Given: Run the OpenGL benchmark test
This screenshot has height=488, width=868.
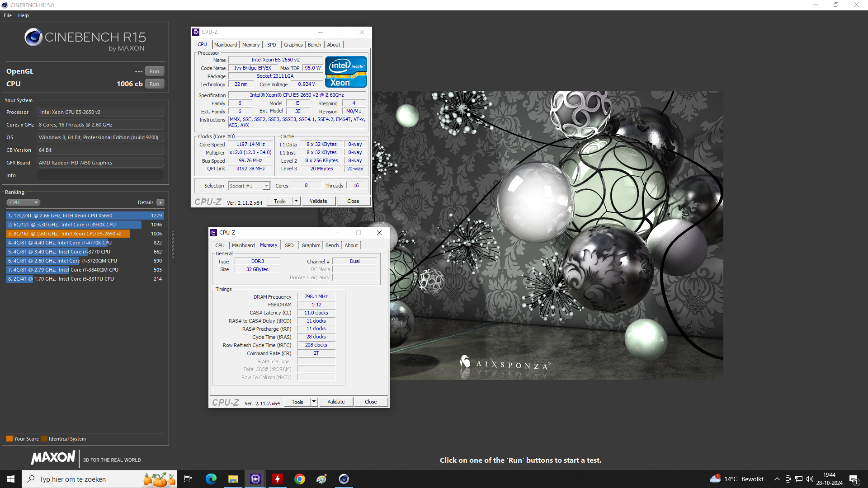Looking at the screenshot, I should (154, 71).
